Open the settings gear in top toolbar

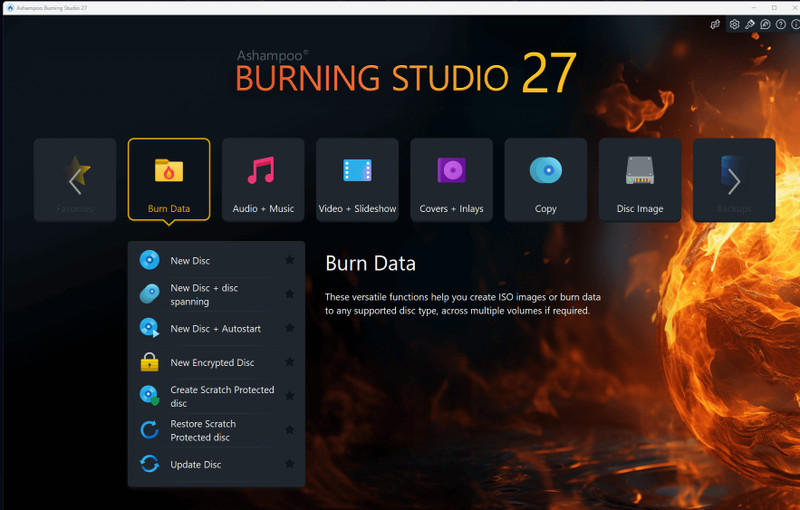734,24
